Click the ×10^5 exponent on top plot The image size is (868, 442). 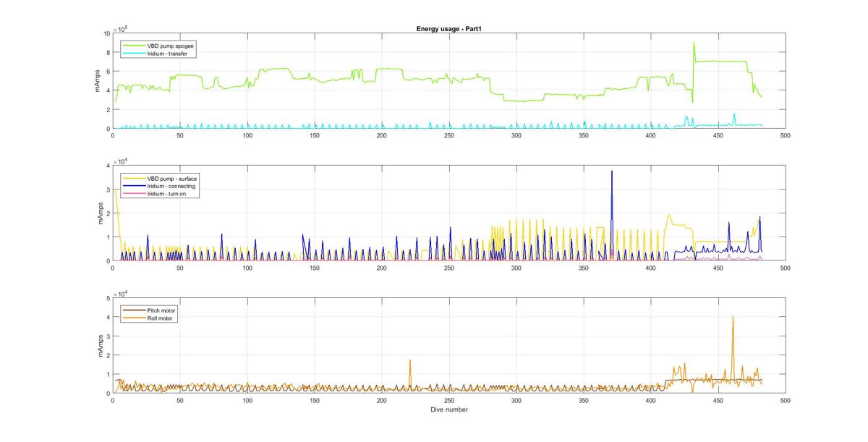point(121,29)
